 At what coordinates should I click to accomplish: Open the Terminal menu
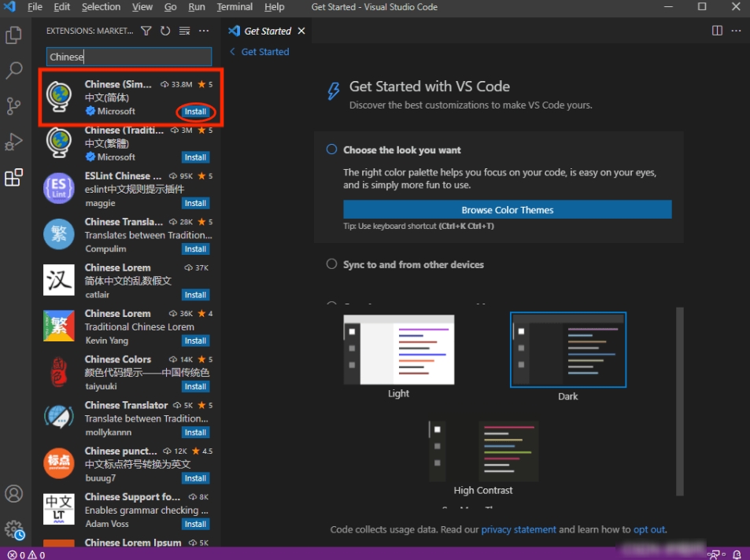tap(235, 7)
